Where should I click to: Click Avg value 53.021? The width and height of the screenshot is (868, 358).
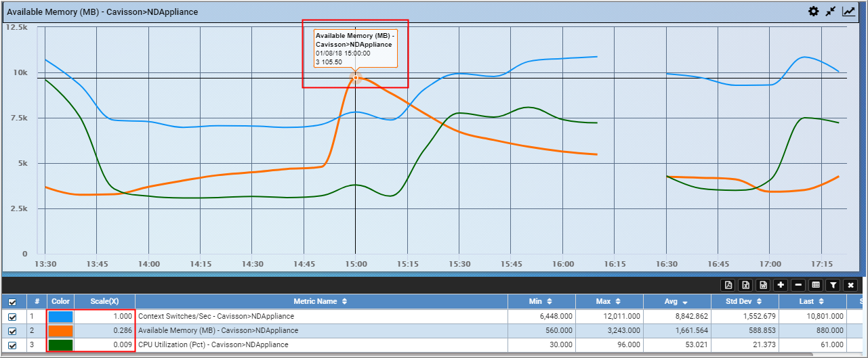pyautogui.click(x=695, y=344)
